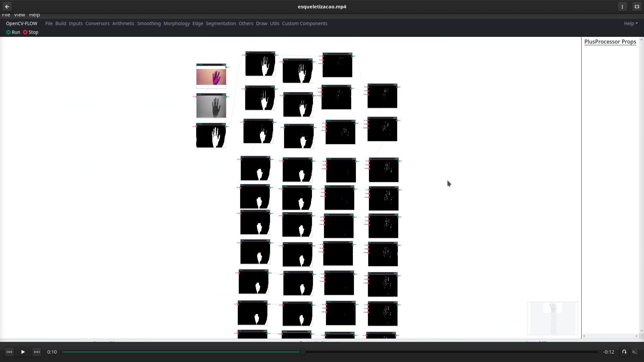Click the 0:10 elapsed time label

(52, 352)
